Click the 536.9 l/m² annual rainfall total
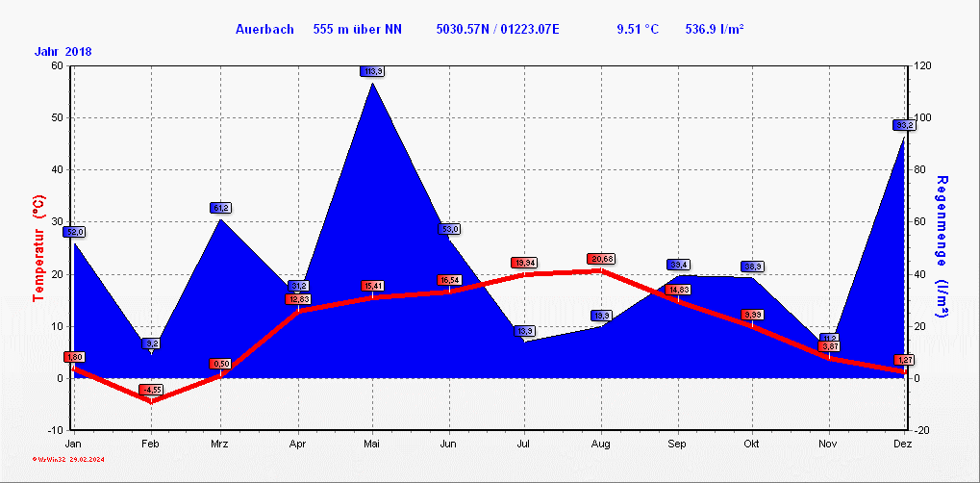Screen dimensions: 980x483 coord(715,29)
